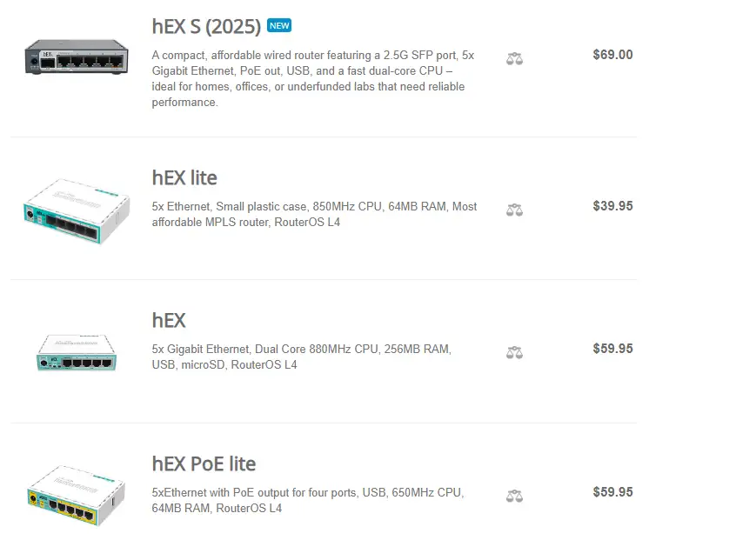Open the hEX PoE lite product title
736x560 pixels.
pos(204,463)
